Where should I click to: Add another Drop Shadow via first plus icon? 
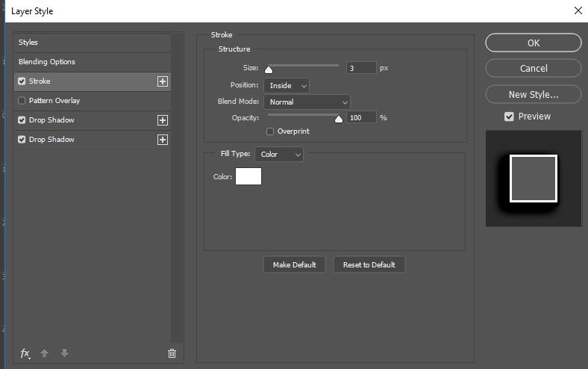pos(163,120)
